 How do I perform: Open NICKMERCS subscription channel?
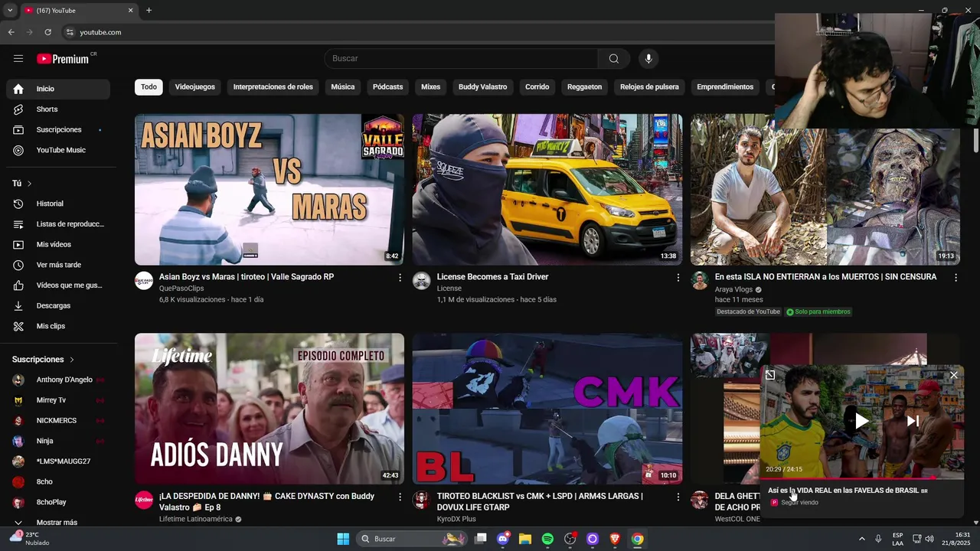coord(58,421)
